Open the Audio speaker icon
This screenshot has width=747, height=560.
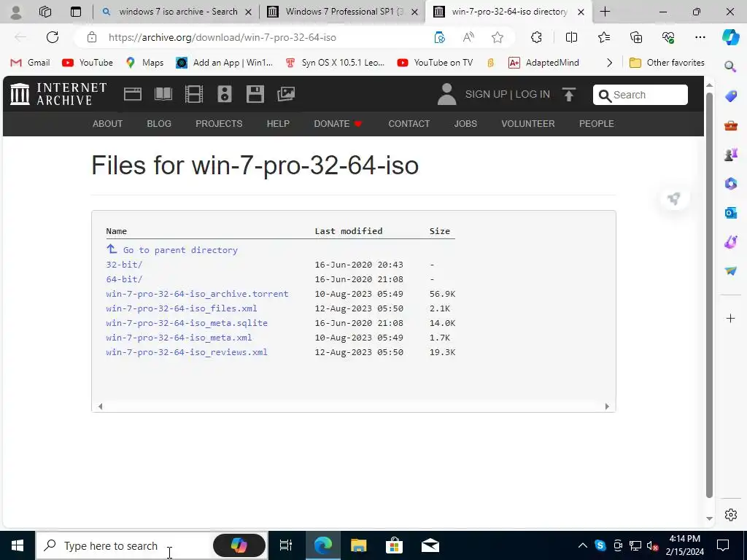click(x=225, y=94)
